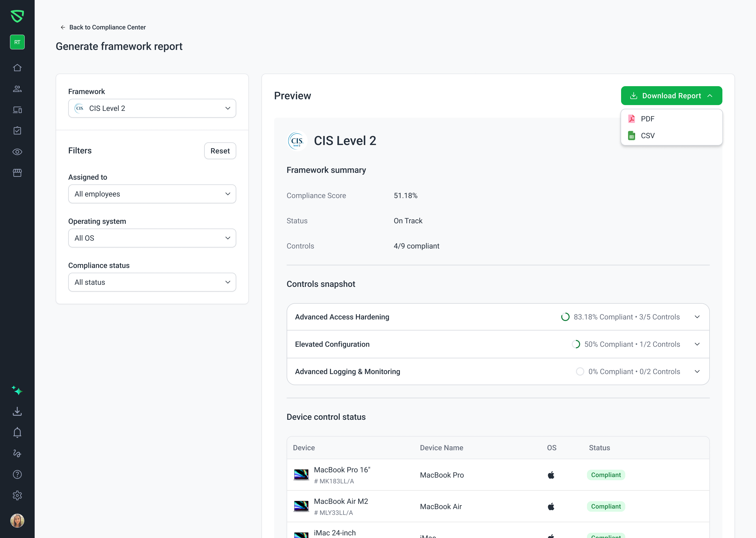Choose PDF from the download menu
The image size is (756, 538).
pyautogui.click(x=671, y=118)
